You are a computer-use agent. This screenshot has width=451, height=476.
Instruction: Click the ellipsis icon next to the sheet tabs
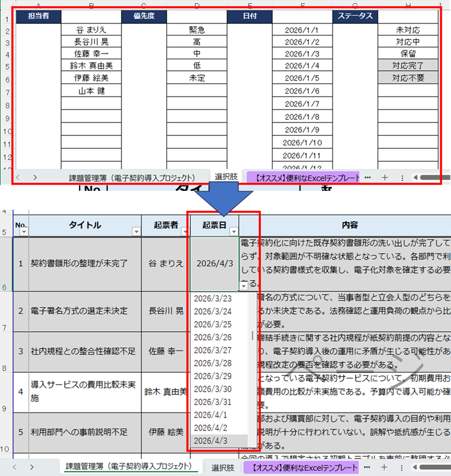[366, 176]
